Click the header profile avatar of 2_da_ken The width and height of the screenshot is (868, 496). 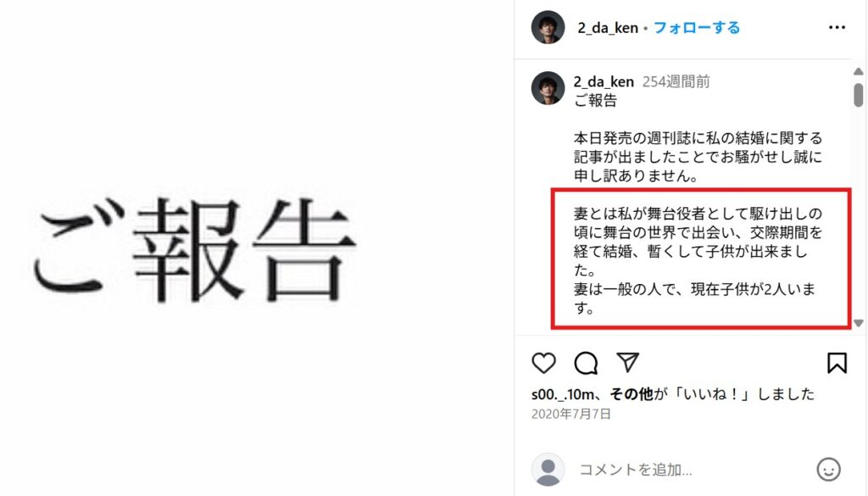tap(548, 27)
